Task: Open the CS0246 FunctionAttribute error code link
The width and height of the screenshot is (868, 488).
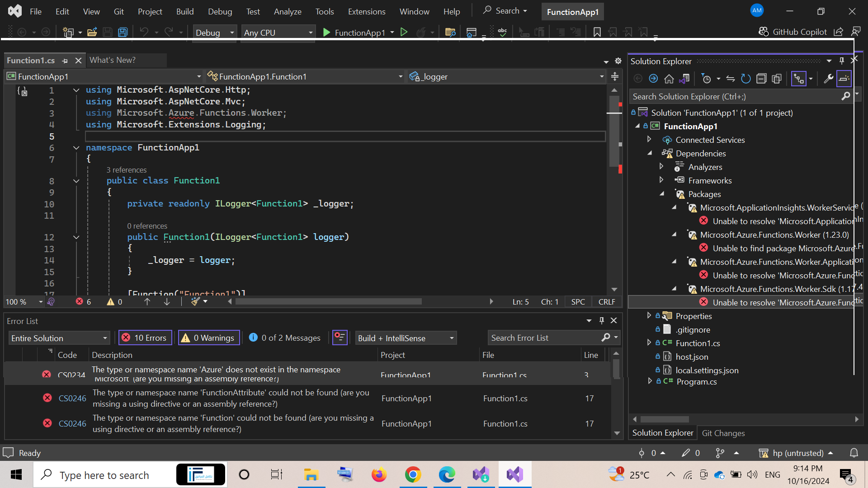Action: tap(72, 398)
